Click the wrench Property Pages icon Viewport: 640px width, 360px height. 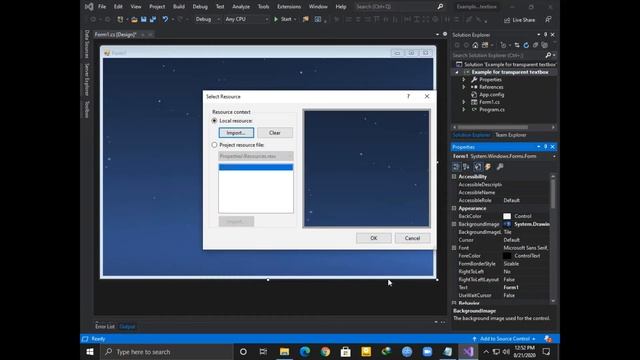point(500,167)
